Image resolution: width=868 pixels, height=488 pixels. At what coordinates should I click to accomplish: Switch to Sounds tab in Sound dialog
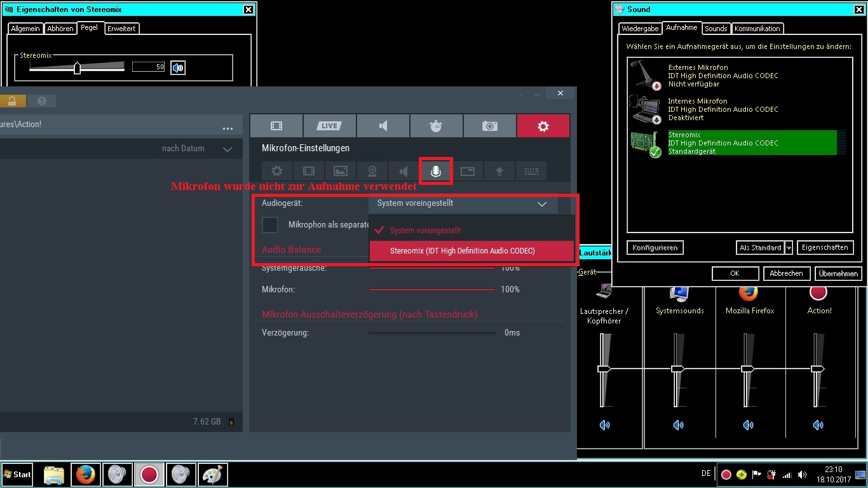coord(715,29)
